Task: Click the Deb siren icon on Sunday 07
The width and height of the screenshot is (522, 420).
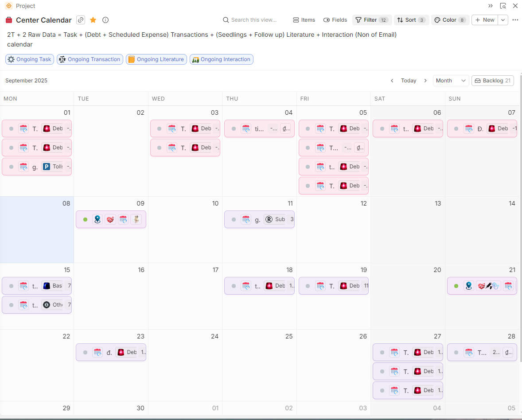Action: tap(492, 128)
